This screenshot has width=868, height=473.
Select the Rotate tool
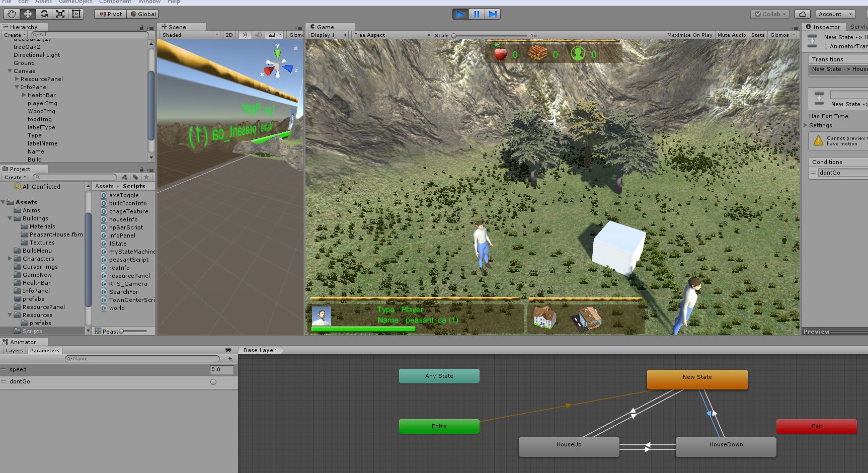44,14
